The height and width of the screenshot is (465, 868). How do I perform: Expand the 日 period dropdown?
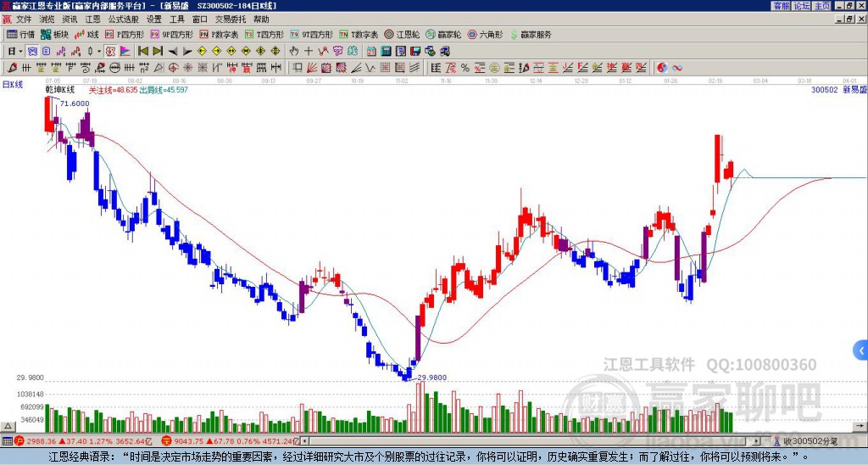(x=20, y=52)
